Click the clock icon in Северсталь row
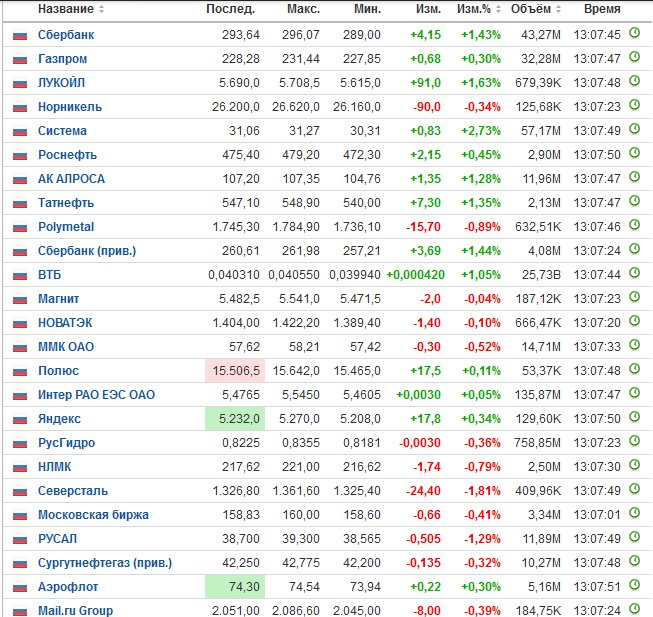653x617 pixels. pos(634,489)
